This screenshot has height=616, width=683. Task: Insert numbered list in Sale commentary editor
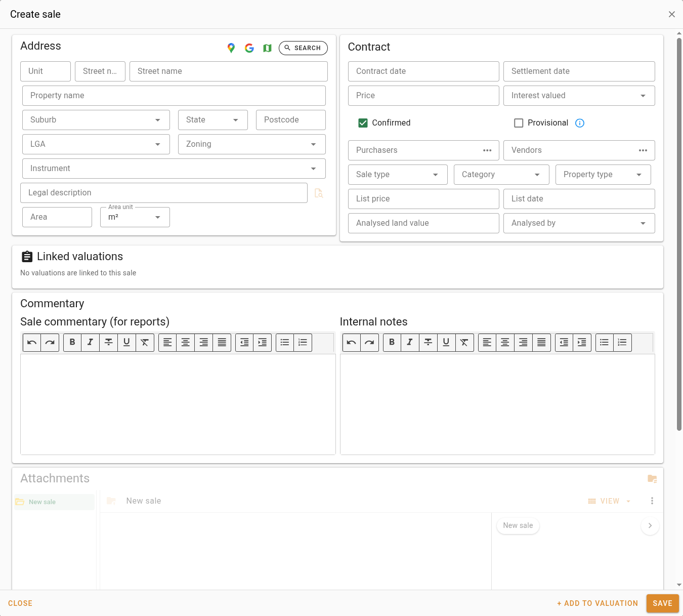coord(303,343)
